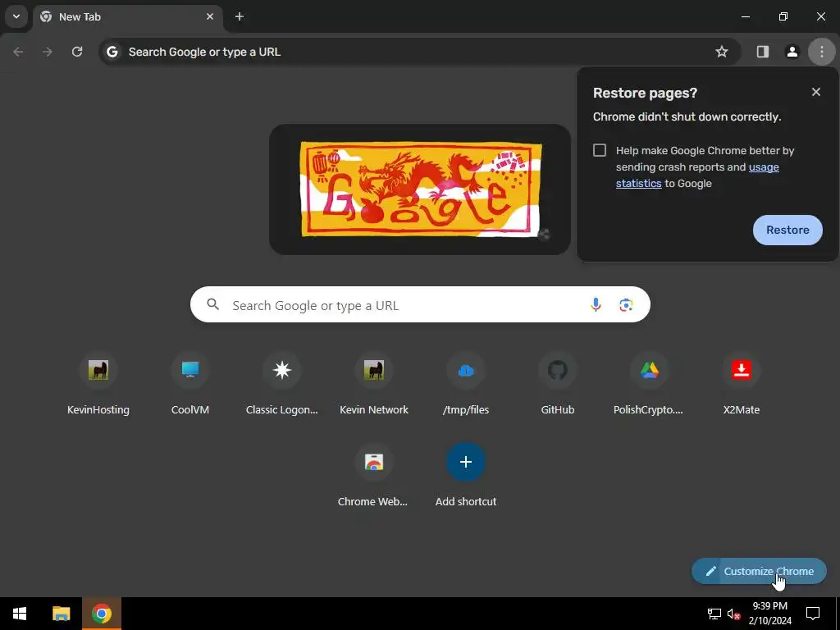The image size is (840, 630).
Task: Focus the address bar URL field
Action: 418,52
